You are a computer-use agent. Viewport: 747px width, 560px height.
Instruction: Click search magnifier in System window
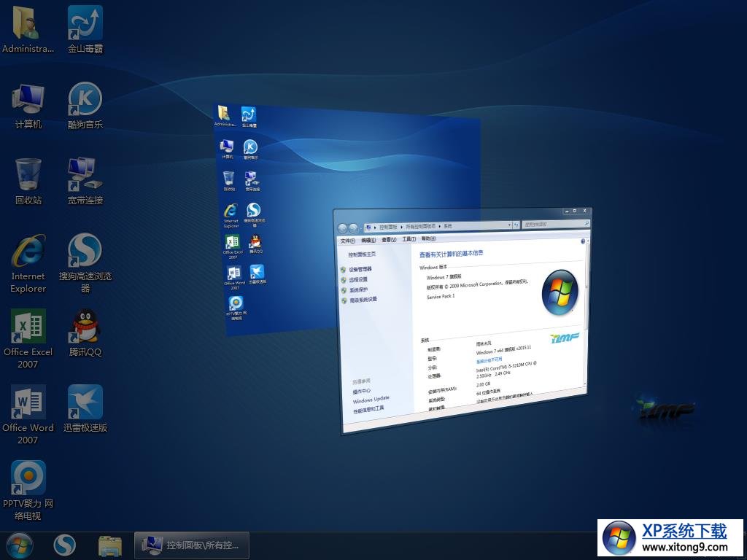(x=587, y=222)
